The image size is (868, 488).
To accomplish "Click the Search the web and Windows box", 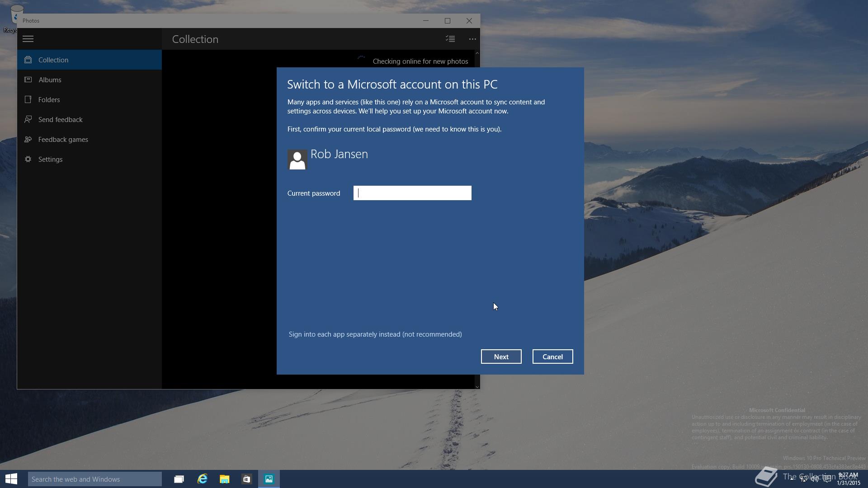I will pos(94,479).
